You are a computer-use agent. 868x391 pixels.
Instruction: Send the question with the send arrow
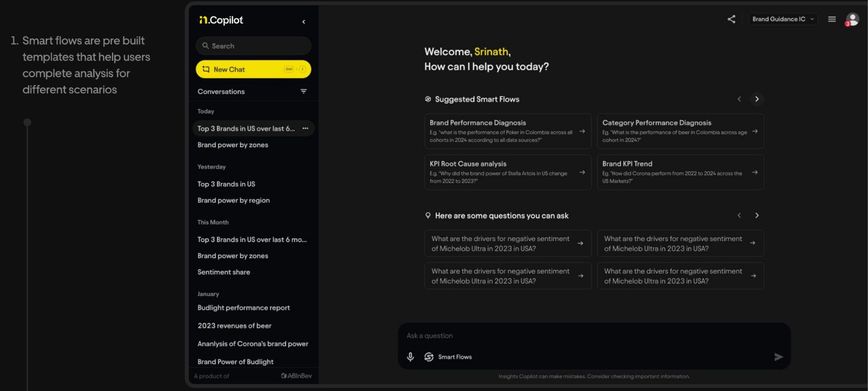[x=778, y=357]
